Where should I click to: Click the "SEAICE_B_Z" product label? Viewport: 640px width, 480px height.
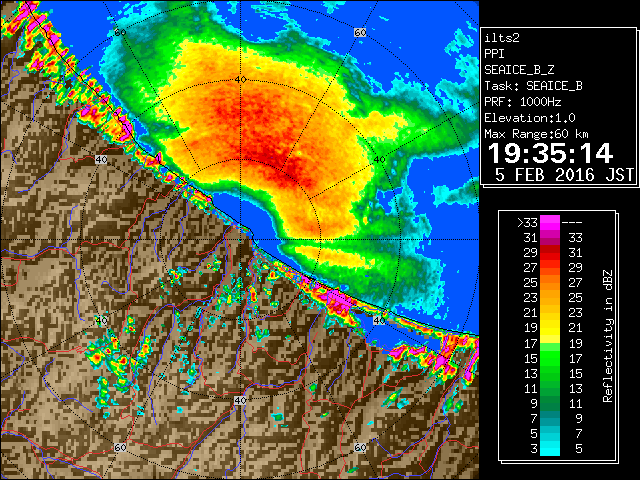click(519, 70)
